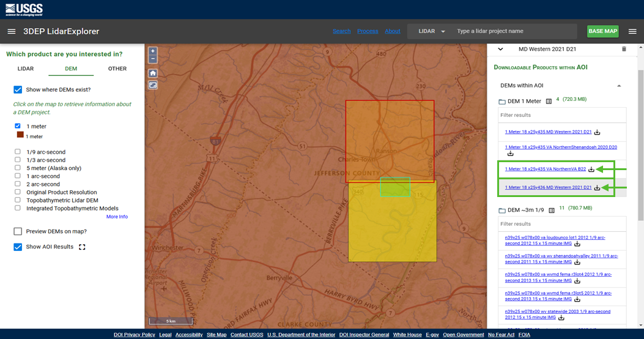
Task: Open the right-side hamburger menu next to BASE MAP
Action: 632,31
